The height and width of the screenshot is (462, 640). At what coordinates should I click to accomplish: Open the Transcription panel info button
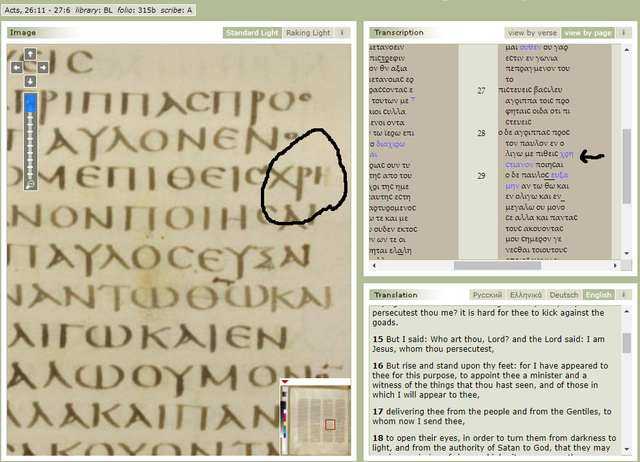tap(623, 33)
